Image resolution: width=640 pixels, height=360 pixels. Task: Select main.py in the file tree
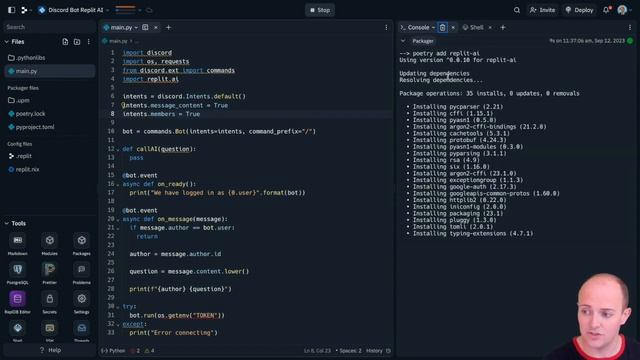click(x=49, y=71)
